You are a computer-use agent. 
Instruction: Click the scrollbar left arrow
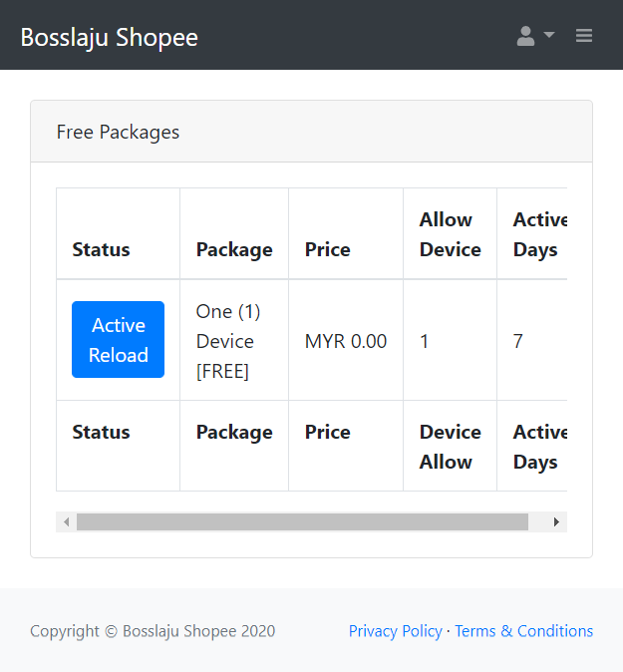(x=67, y=522)
